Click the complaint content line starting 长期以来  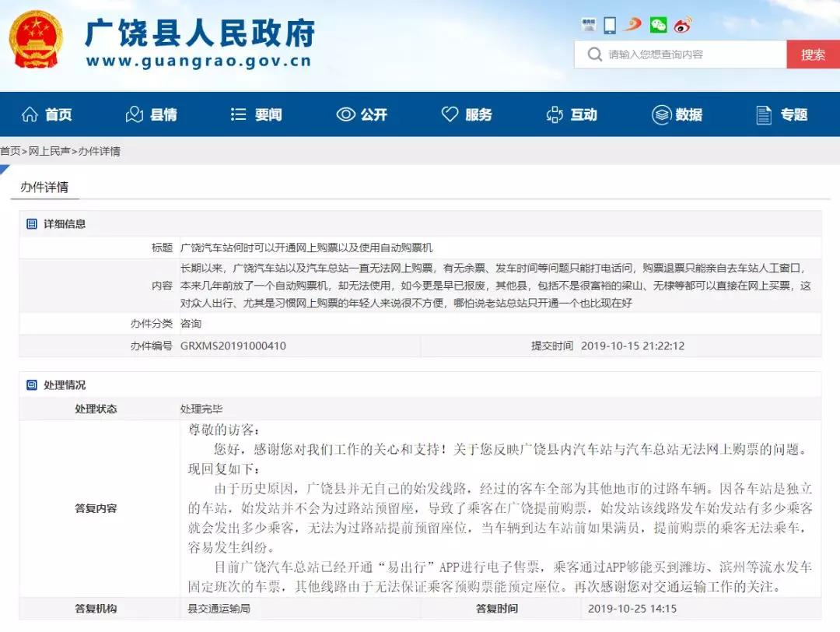click(x=494, y=268)
